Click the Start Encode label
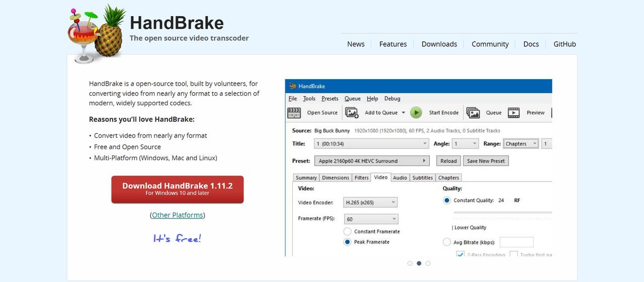 pos(444,113)
